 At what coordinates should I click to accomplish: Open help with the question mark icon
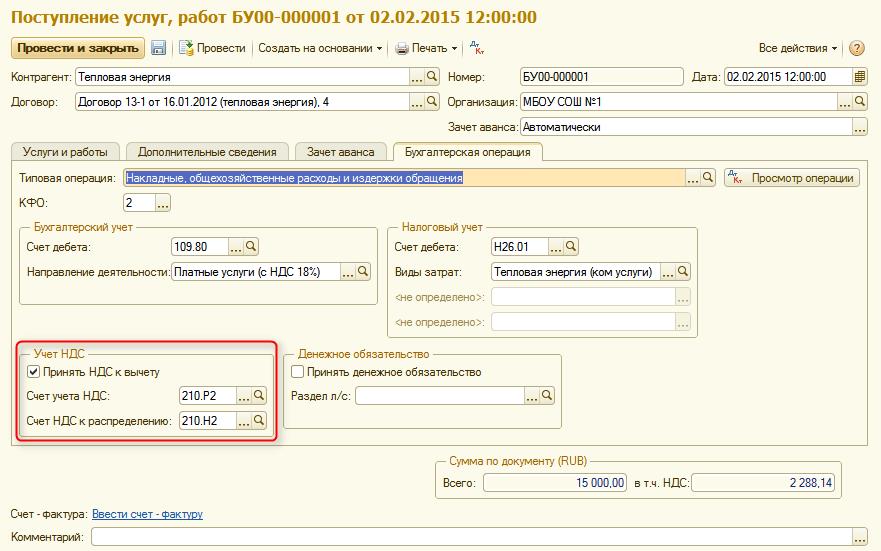(856, 48)
